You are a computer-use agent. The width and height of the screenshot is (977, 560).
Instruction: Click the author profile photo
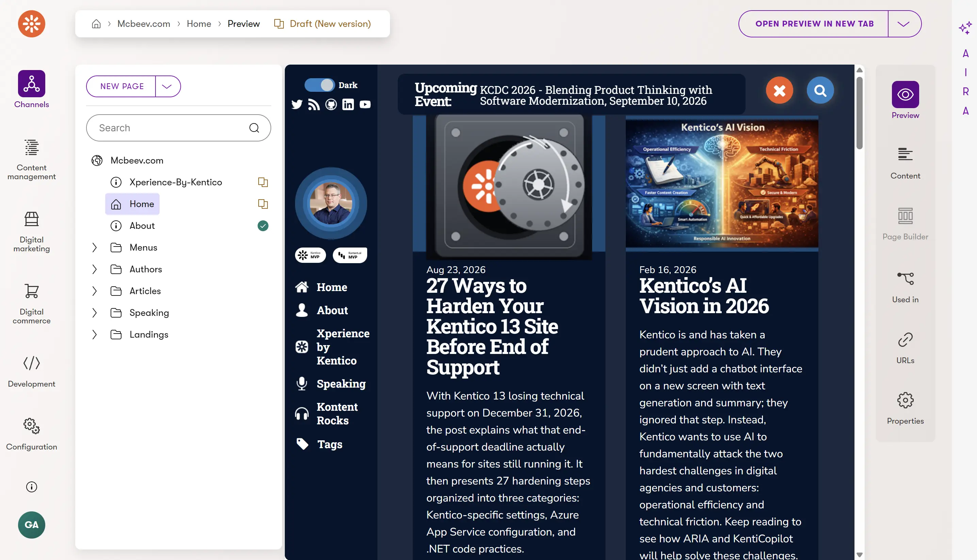click(x=331, y=203)
